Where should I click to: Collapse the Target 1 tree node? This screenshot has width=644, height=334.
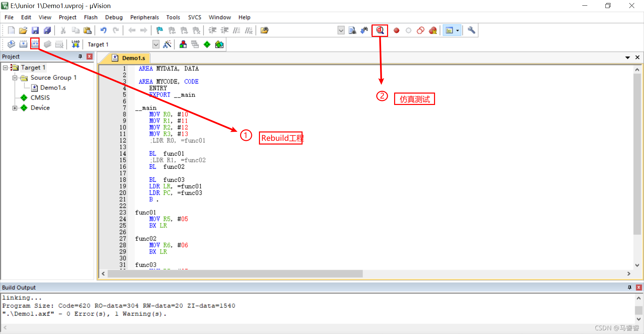pyautogui.click(x=5, y=68)
